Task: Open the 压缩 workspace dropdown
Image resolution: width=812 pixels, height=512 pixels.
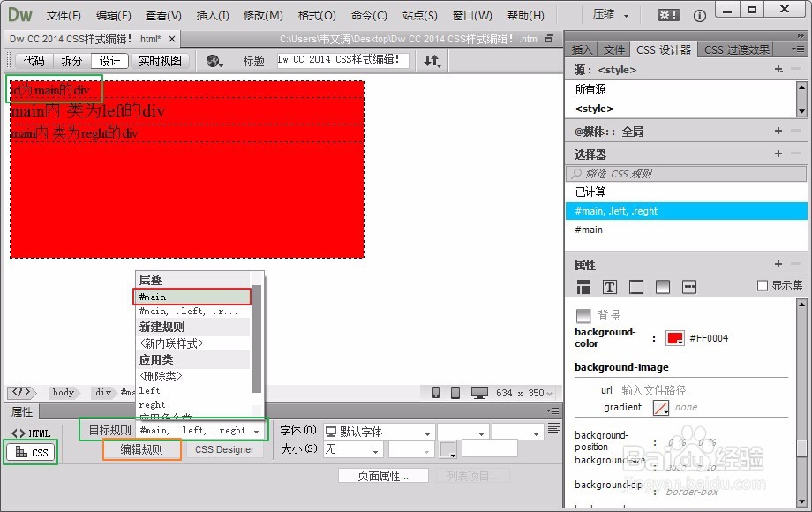Action: pyautogui.click(x=611, y=14)
